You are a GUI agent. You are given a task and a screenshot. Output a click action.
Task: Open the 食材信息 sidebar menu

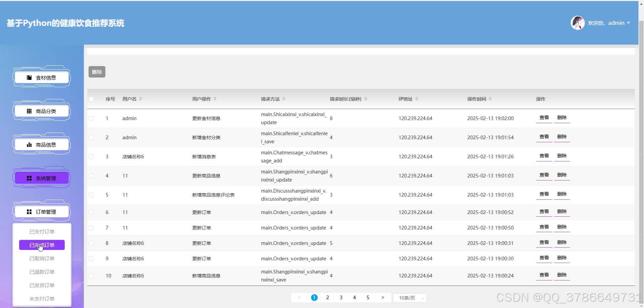42,78
